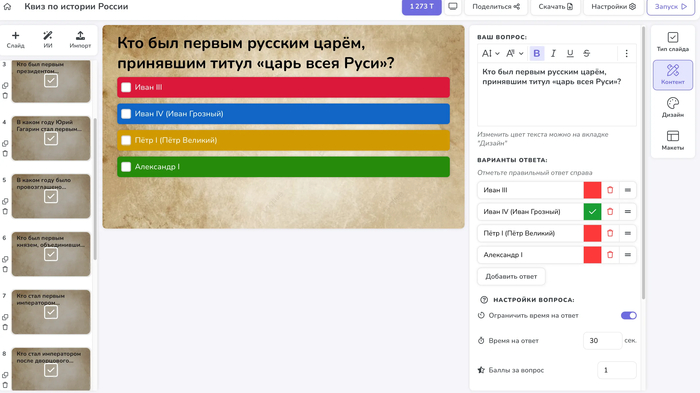700x393 pixels.
Task: Select slide 7 thumbnail about первым императором
Action: pyautogui.click(x=51, y=312)
